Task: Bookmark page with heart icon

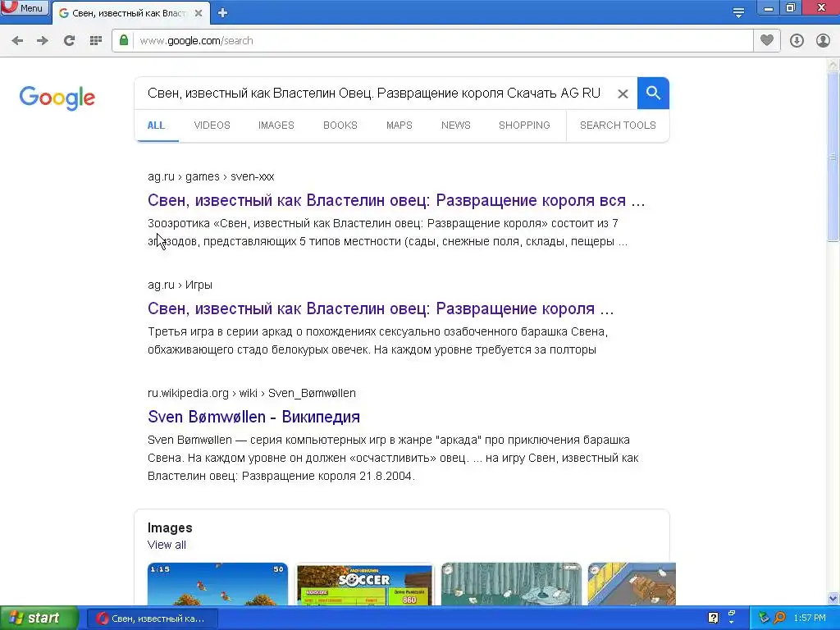Action: pos(767,41)
